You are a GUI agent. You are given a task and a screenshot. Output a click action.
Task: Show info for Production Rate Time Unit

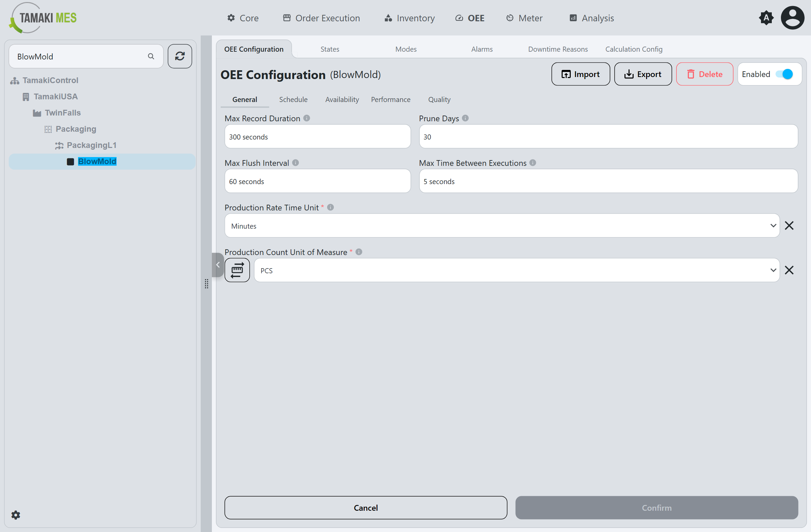click(330, 207)
